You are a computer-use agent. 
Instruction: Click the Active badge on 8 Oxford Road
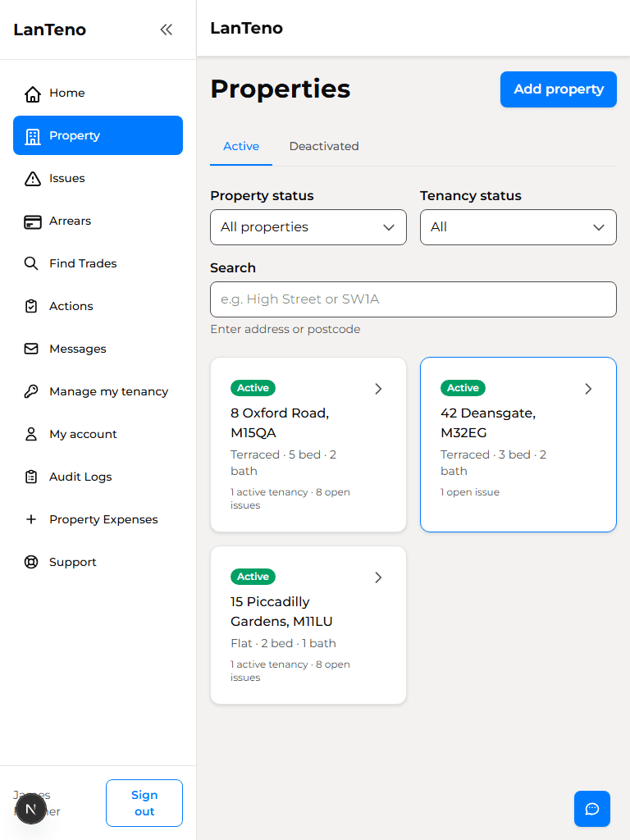tap(253, 388)
